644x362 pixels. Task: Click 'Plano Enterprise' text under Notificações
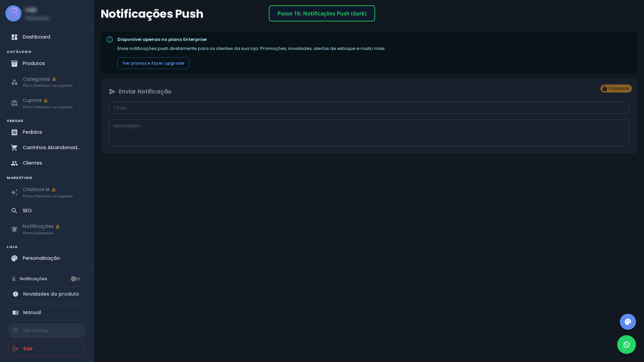[x=38, y=233]
